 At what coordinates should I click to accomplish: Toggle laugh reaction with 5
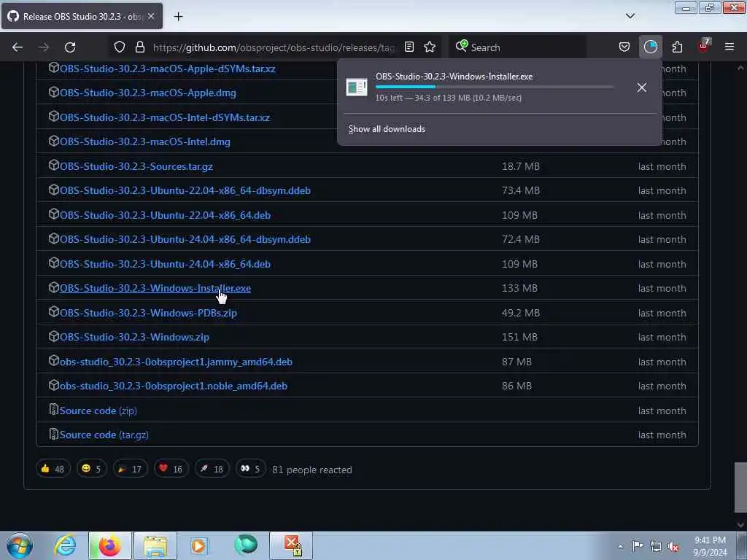pyautogui.click(x=91, y=469)
